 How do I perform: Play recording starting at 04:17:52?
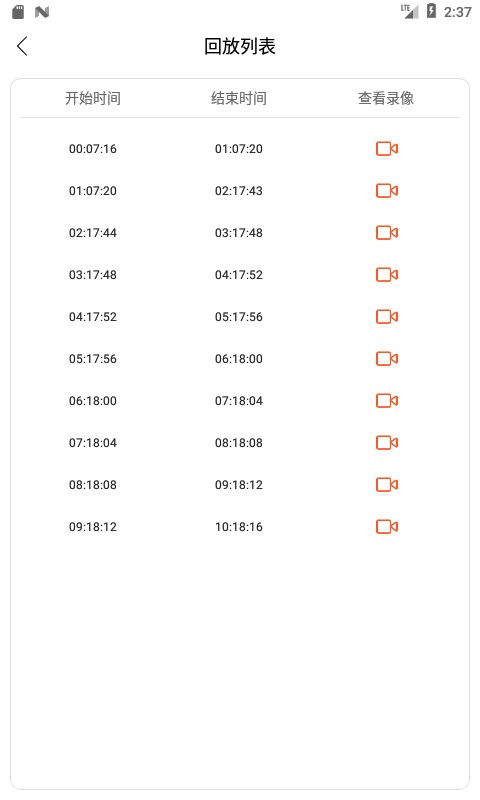387,317
